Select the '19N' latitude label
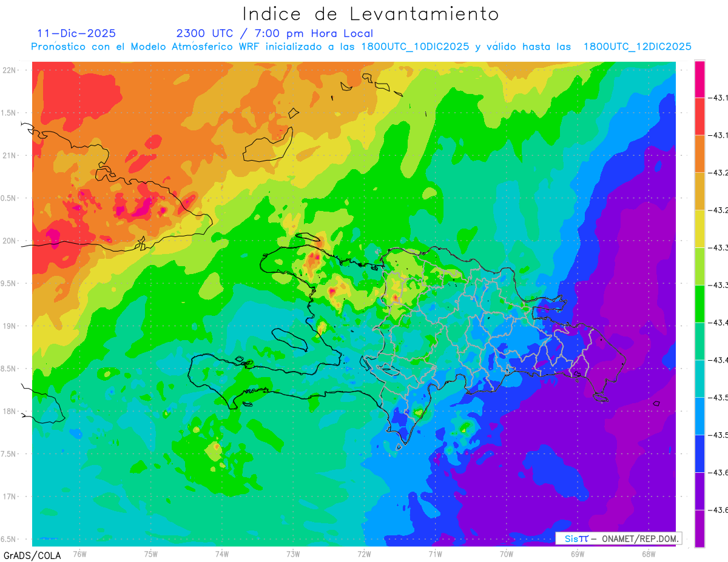Screen dimensions: 728x562 [8, 326]
